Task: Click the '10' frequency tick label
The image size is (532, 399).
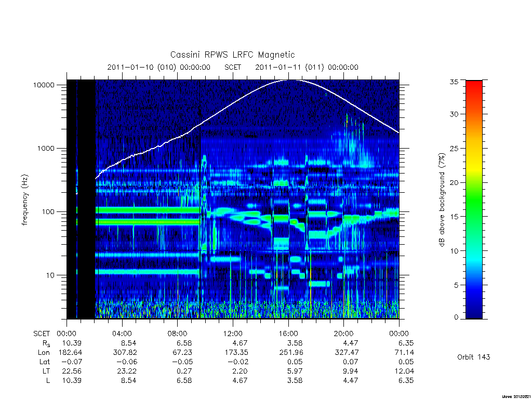Action: (50, 275)
